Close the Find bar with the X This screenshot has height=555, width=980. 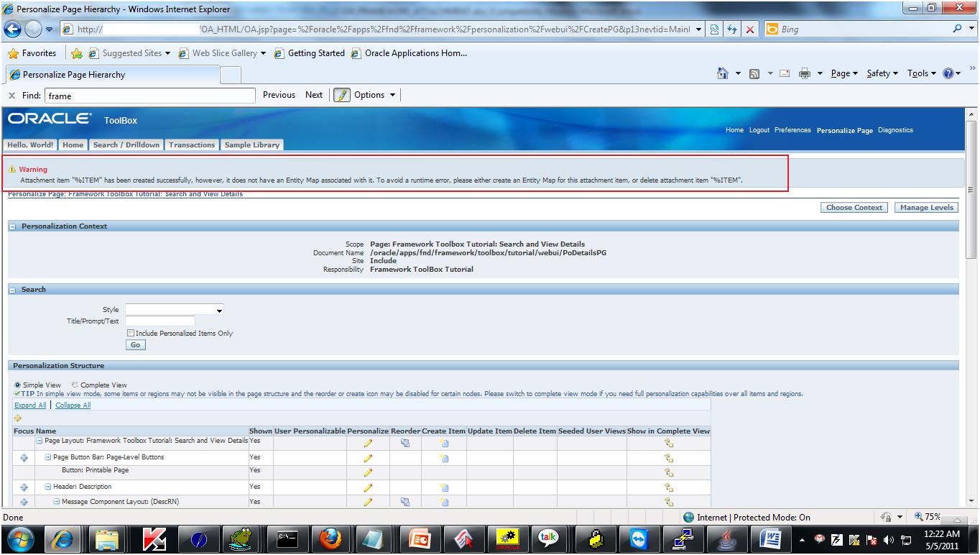[x=12, y=95]
